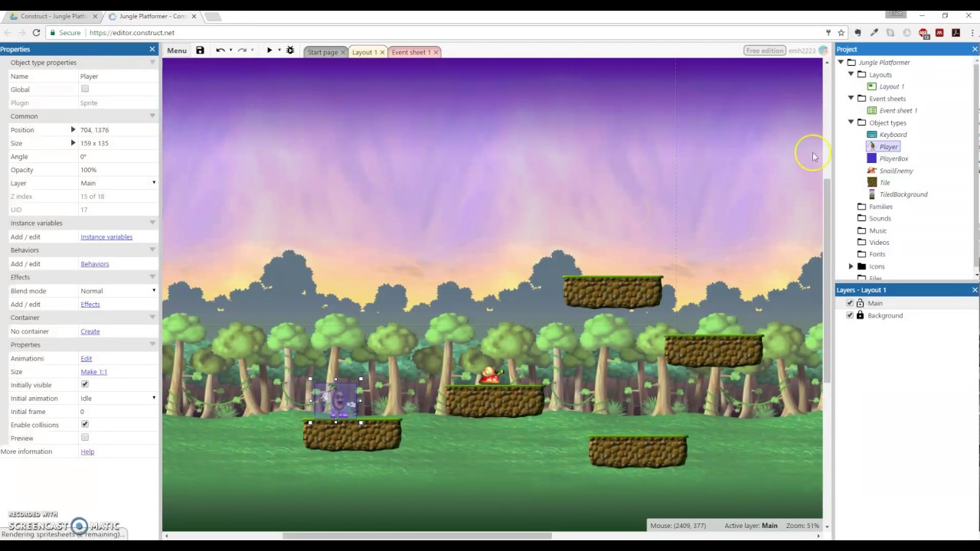Click the Name field showing Player
Screen dimensions: 980x551
[x=118, y=77]
